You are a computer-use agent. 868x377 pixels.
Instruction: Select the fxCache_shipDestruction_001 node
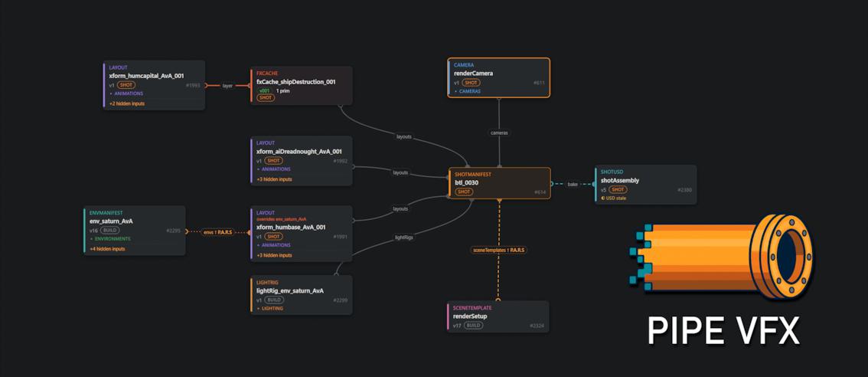pyautogui.click(x=301, y=85)
